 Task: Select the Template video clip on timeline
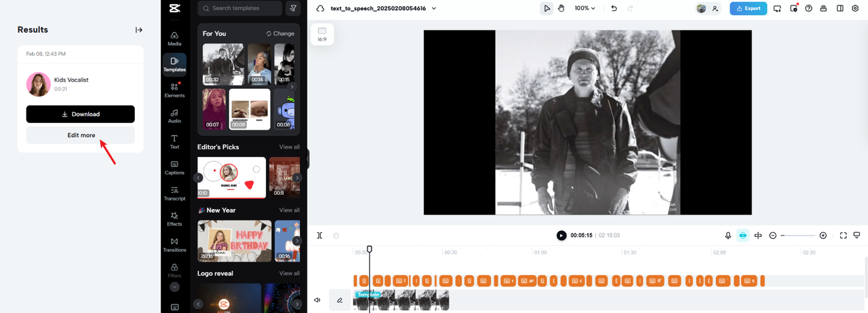click(401, 300)
